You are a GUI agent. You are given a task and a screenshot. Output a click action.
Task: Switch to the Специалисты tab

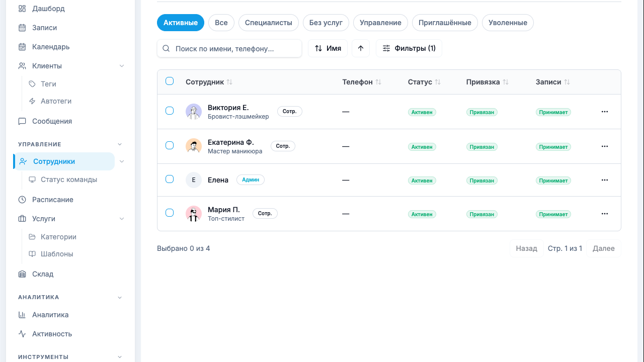pos(268,23)
